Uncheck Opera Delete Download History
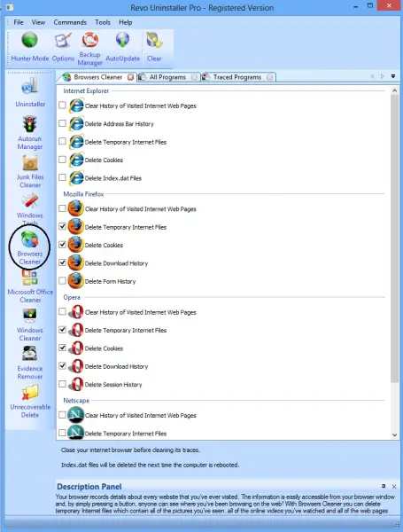The width and height of the screenshot is (403, 532). coord(62,365)
